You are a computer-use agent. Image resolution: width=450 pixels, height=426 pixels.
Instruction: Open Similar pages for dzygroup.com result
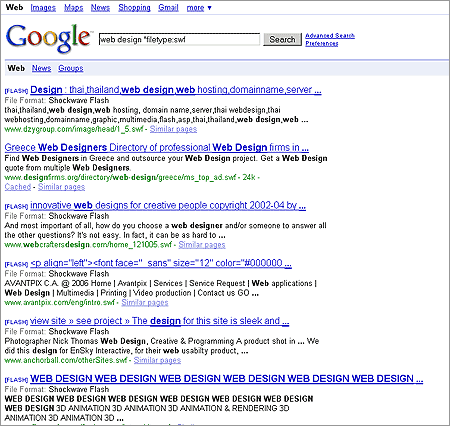coord(173,129)
